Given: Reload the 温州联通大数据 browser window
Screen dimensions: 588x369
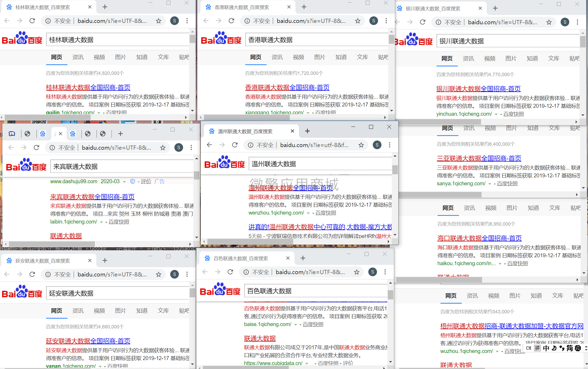Looking at the screenshot, I should pos(235,145).
